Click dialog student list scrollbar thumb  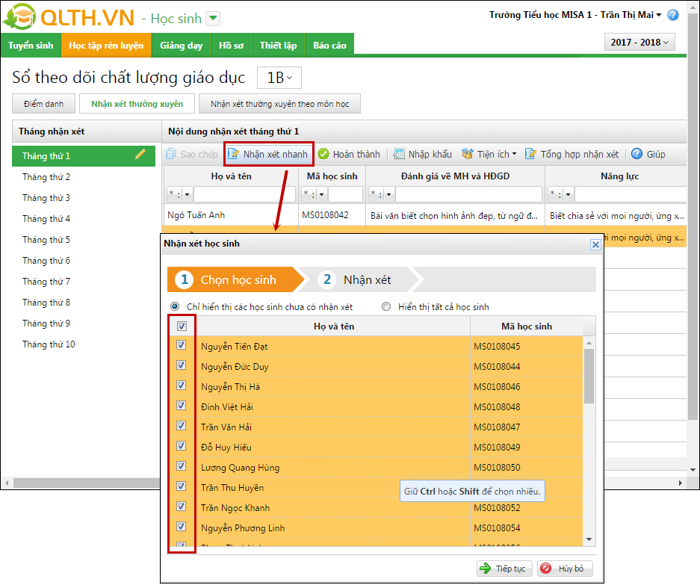[x=589, y=376]
